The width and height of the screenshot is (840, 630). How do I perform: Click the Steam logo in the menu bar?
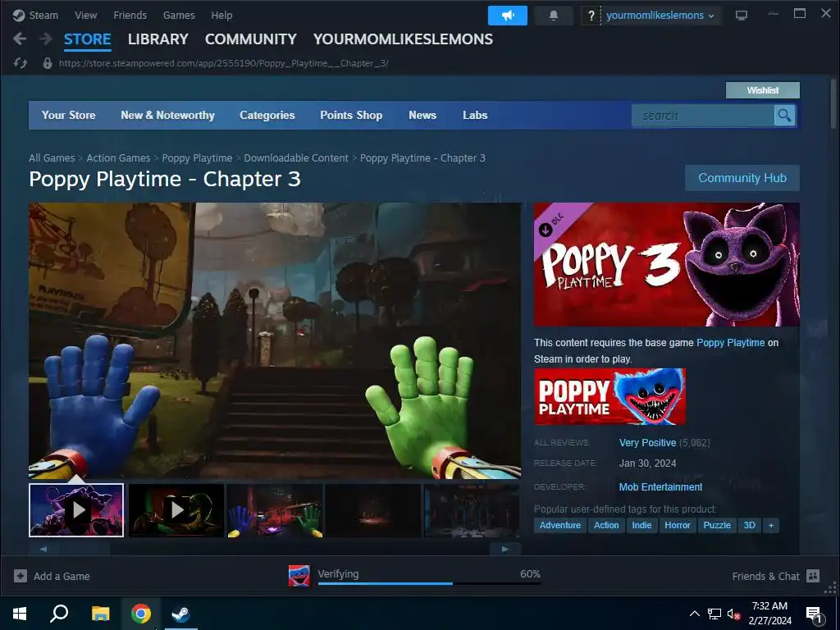click(19, 15)
